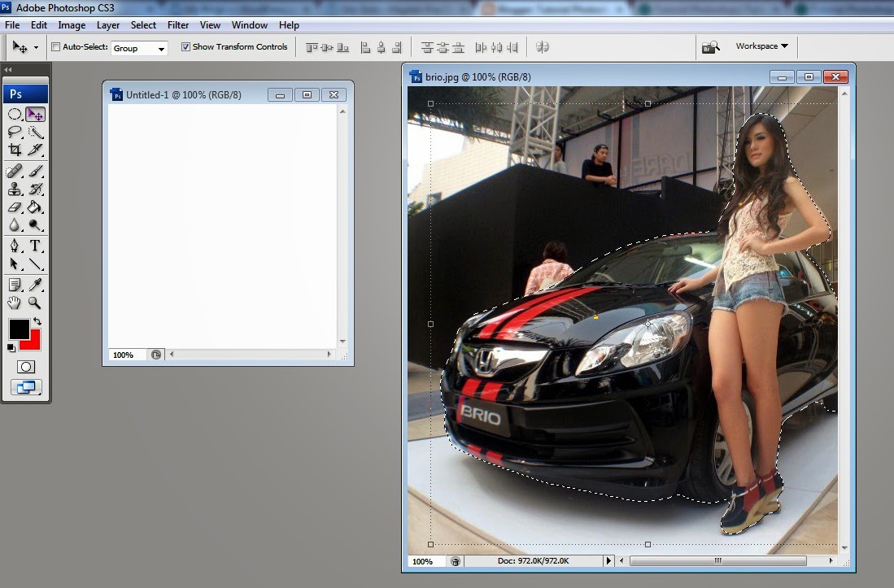The width and height of the screenshot is (894, 588).
Task: Select the Magic Wand tool
Action: click(x=35, y=133)
